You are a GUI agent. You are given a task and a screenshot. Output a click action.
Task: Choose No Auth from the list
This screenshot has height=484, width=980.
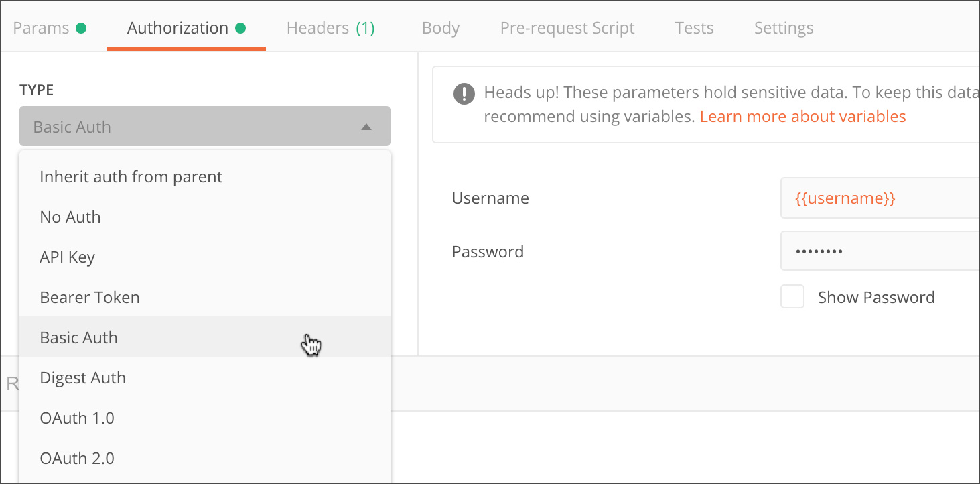pos(70,217)
